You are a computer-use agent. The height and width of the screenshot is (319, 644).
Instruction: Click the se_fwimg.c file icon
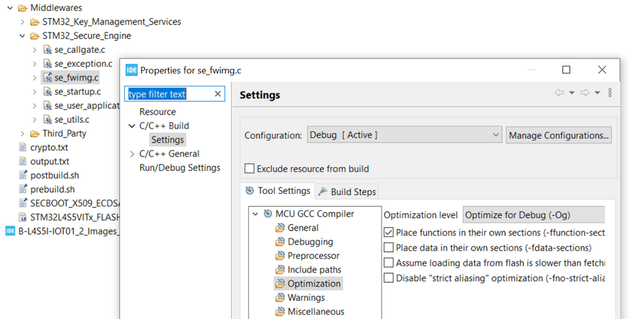(47, 77)
